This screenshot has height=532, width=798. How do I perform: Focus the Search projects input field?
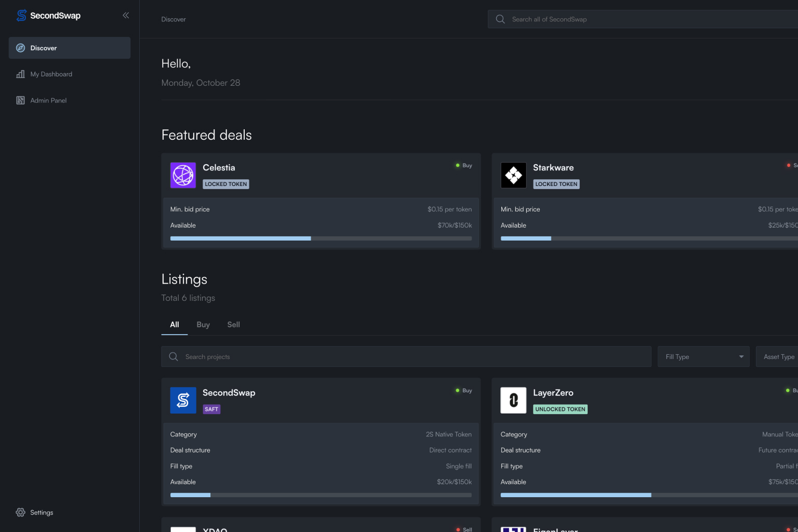click(406, 356)
